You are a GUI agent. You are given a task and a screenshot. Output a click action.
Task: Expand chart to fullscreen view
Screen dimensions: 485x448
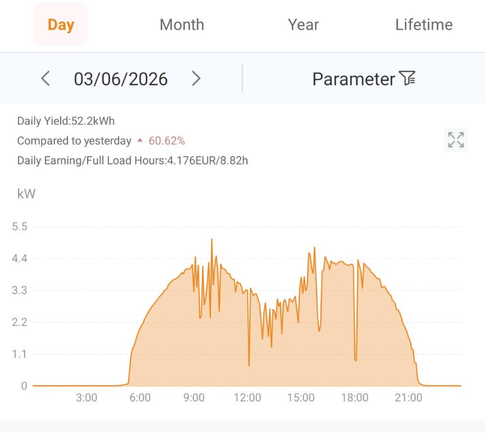click(x=456, y=140)
